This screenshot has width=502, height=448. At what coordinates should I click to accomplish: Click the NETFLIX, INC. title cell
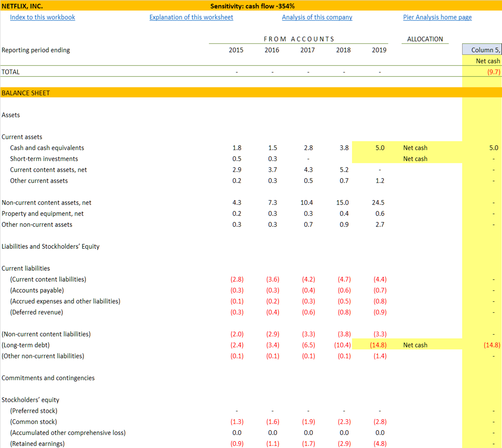tap(22, 6)
